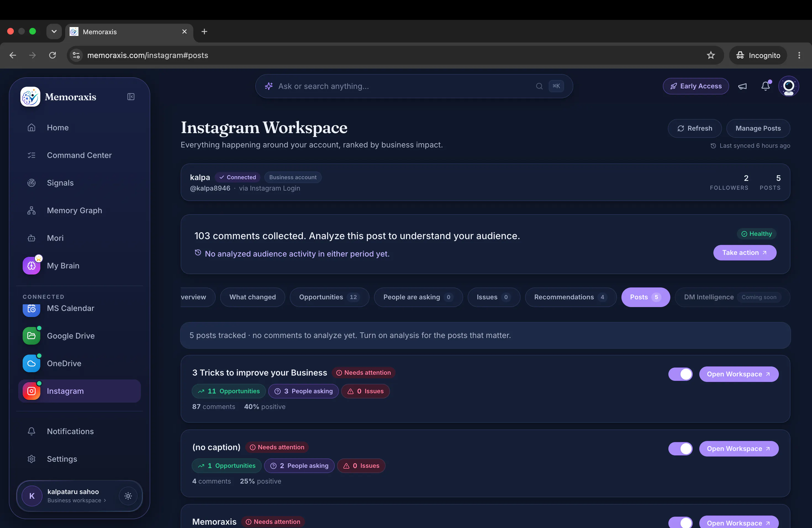Toggle analysis for (no caption) post

[x=680, y=449]
